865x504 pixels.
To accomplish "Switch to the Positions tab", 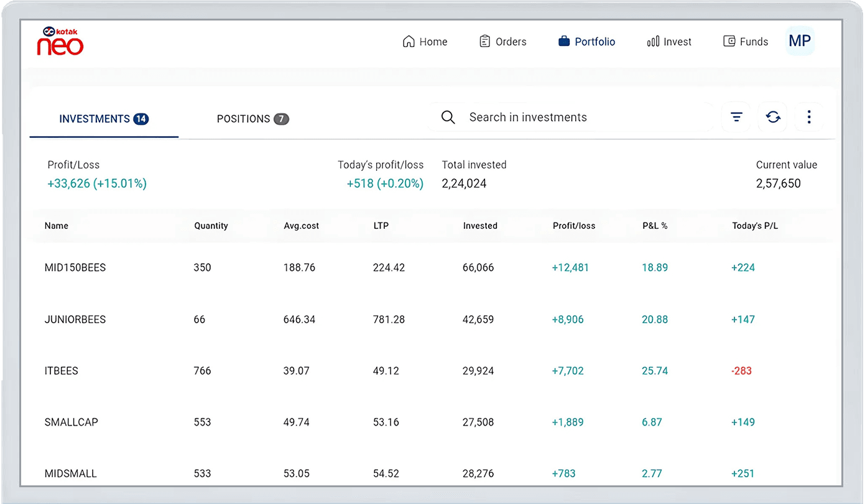I will (252, 119).
